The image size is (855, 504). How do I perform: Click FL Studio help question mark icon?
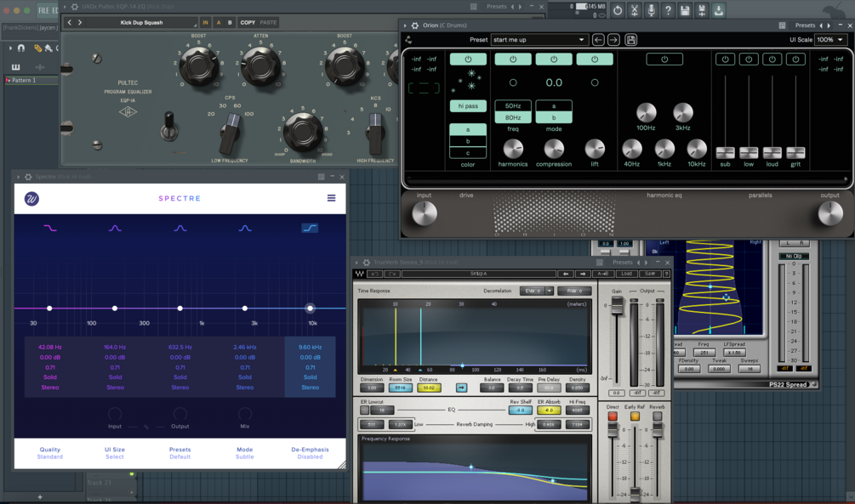pyautogui.click(x=668, y=10)
